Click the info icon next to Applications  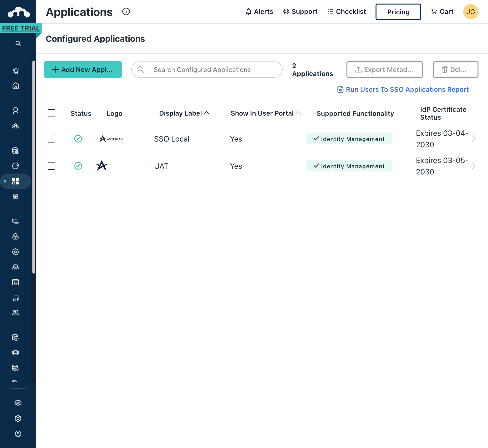pyautogui.click(x=126, y=11)
